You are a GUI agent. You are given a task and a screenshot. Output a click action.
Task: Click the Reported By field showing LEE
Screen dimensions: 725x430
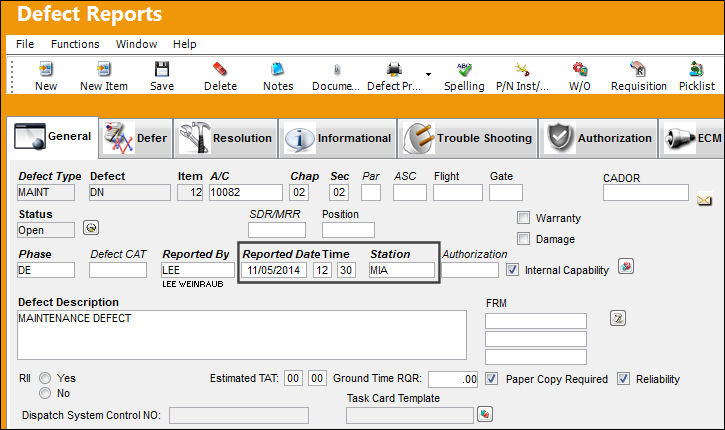(198, 270)
